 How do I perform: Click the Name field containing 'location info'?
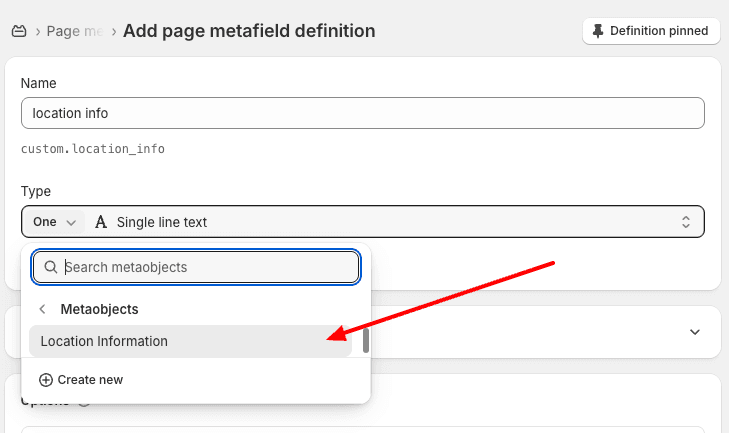point(362,113)
